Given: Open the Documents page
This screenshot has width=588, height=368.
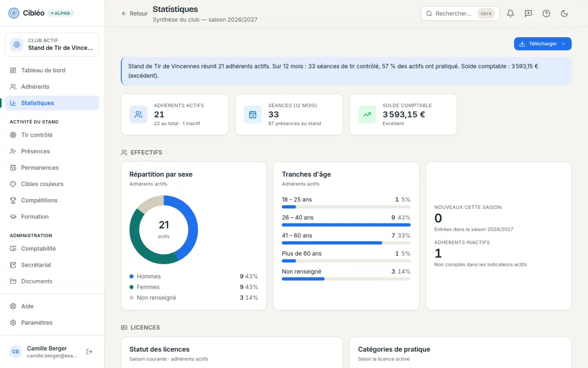Looking at the screenshot, I should tap(52, 281).
